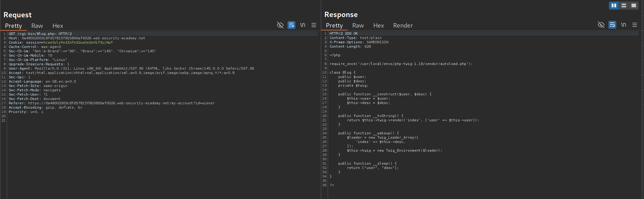
Task: Toggle hidden characters icon in Request panel
Action: (280, 25)
